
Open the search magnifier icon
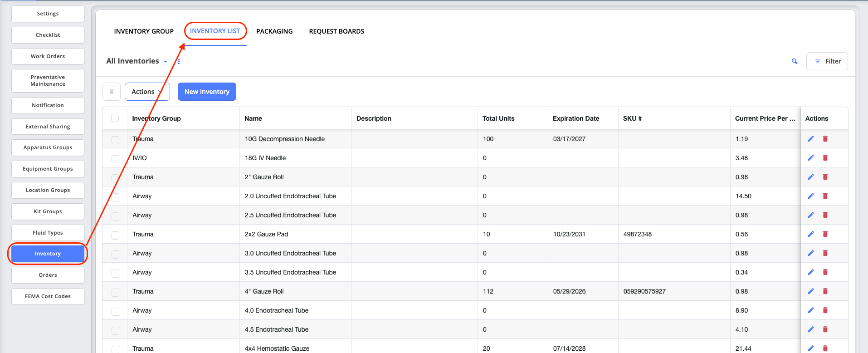(795, 61)
